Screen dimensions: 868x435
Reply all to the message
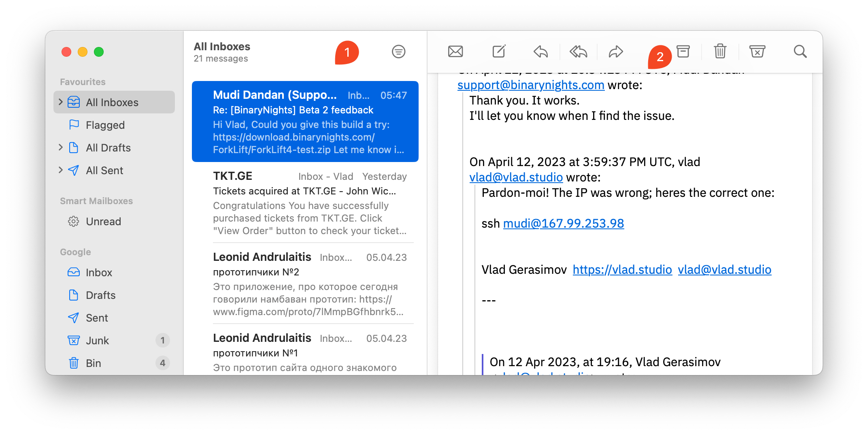pyautogui.click(x=579, y=51)
